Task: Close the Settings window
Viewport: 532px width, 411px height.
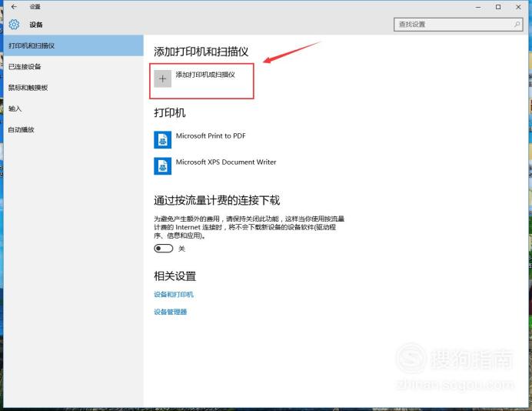Action: coord(518,7)
